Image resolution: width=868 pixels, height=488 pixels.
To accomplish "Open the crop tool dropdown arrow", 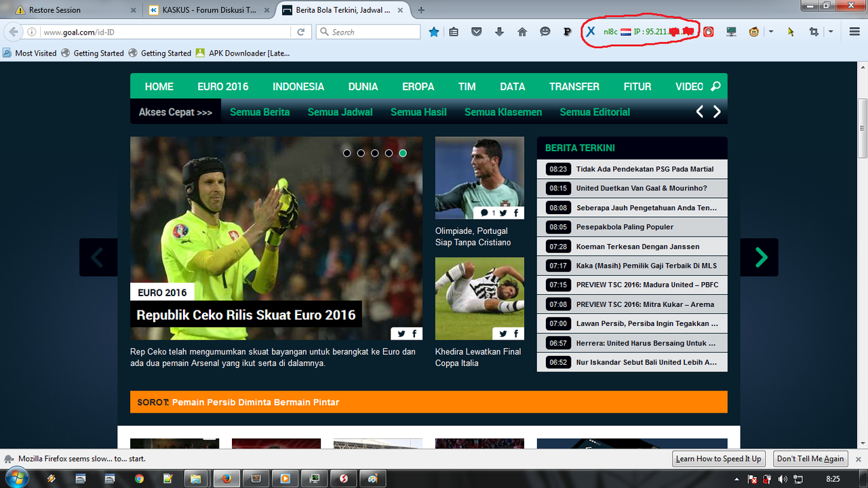I will pos(831,32).
